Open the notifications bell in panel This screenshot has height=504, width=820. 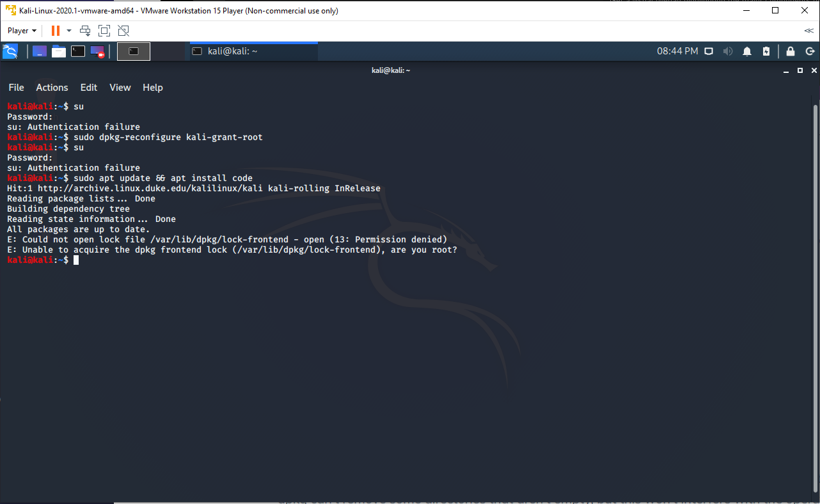[747, 51]
